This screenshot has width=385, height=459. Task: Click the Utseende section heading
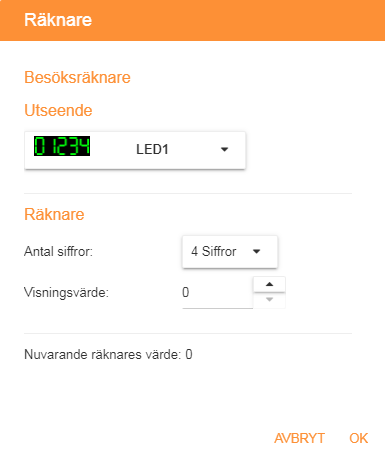tap(58, 110)
